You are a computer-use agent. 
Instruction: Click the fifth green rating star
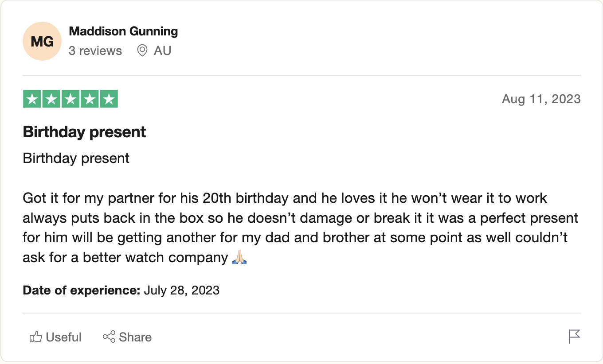click(109, 99)
